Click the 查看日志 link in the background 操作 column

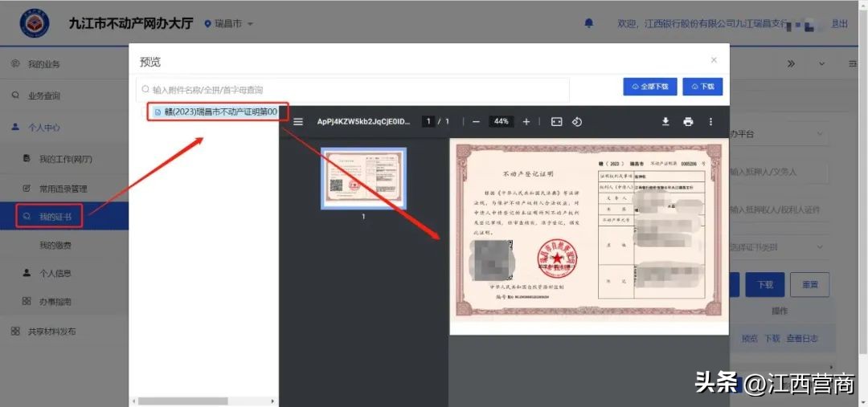click(x=801, y=339)
